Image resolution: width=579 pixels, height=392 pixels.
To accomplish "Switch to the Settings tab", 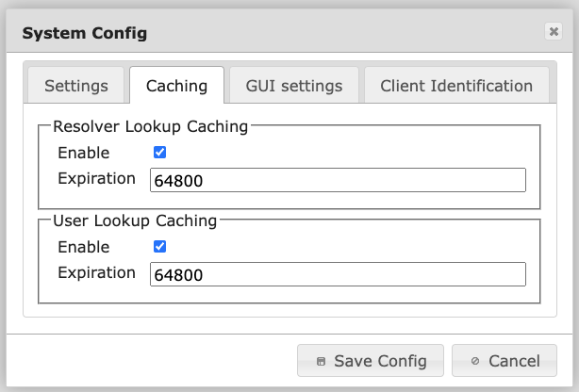I will 76,86.
